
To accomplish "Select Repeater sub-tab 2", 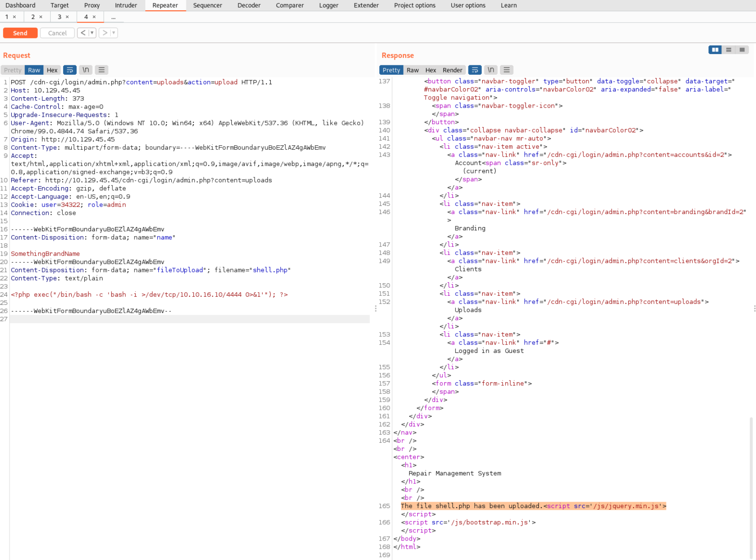I will (x=33, y=17).
